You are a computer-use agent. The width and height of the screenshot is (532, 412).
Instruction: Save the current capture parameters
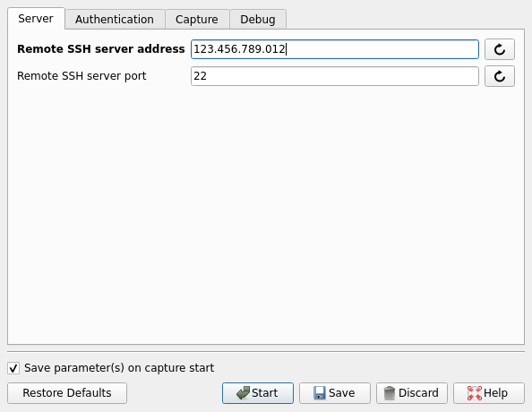[335, 393]
